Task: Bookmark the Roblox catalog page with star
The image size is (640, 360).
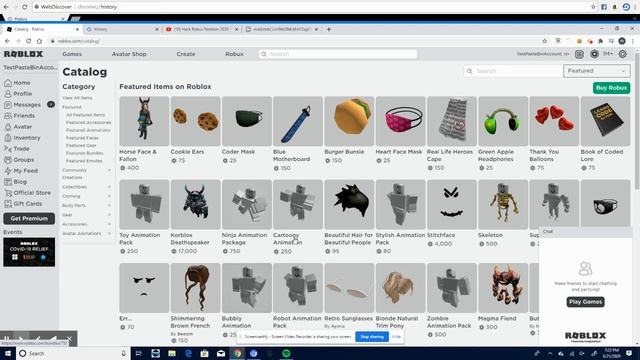Action: pos(544,41)
